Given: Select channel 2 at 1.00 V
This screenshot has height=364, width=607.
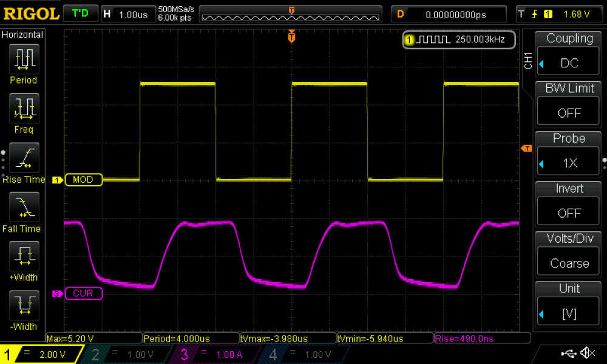Looking at the screenshot, I should click(x=127, y=354).
